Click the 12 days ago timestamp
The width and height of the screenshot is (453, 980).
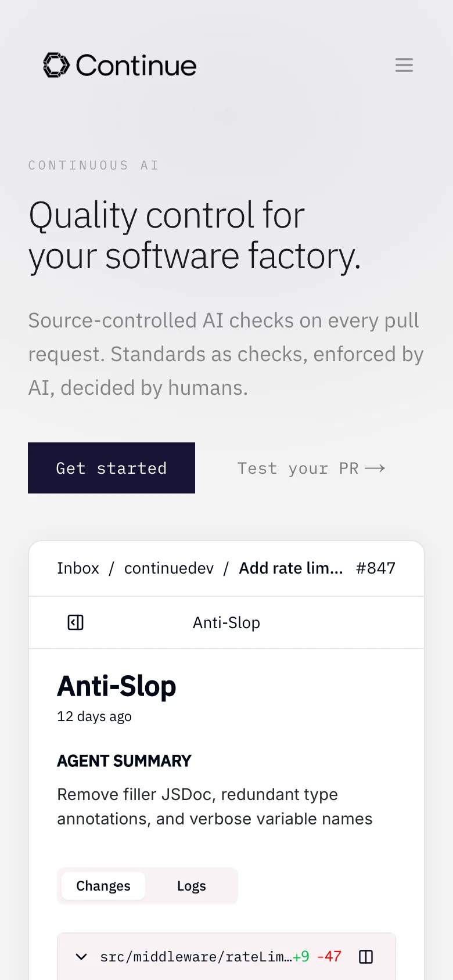pos(94,716)
